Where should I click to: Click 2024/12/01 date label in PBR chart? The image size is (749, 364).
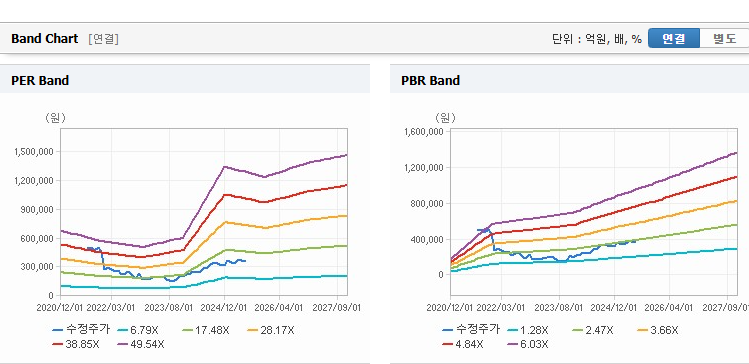click(614, 308)
